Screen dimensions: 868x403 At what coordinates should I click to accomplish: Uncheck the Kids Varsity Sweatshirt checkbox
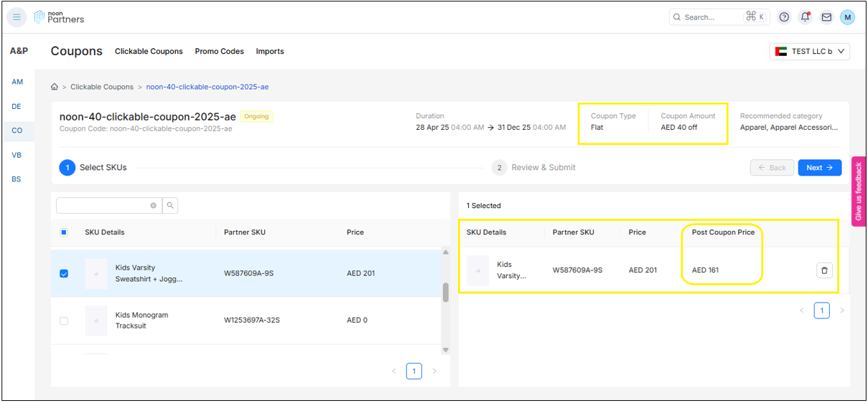pos(64,273)
